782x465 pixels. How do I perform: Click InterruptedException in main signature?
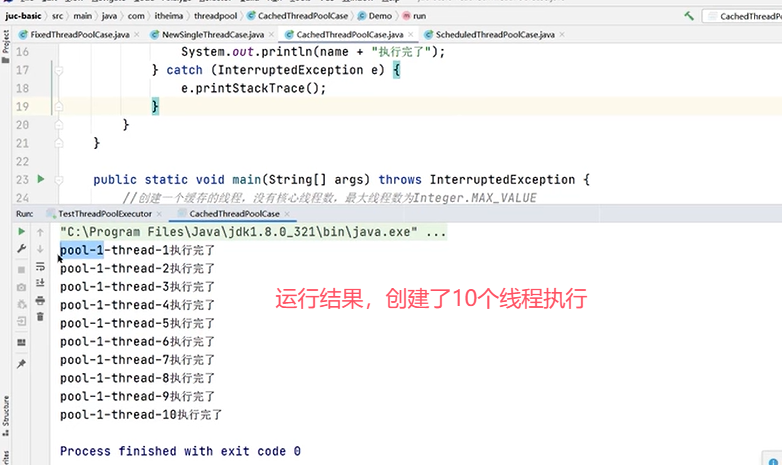click(502, 180)
